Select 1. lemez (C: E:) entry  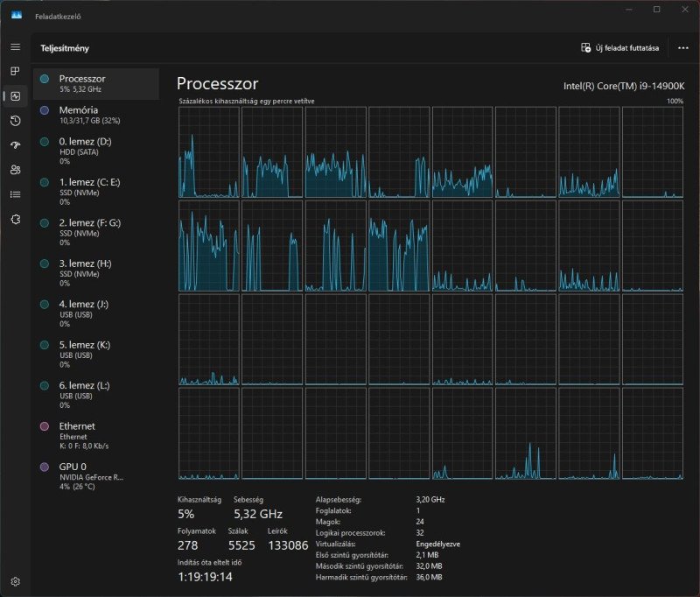[96, 192]
